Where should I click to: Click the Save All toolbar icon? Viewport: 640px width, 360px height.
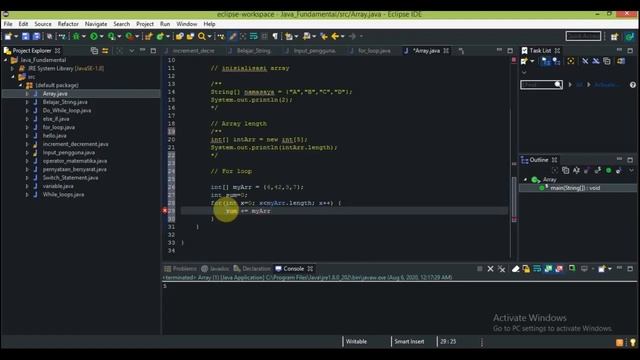tap(36, 36)
